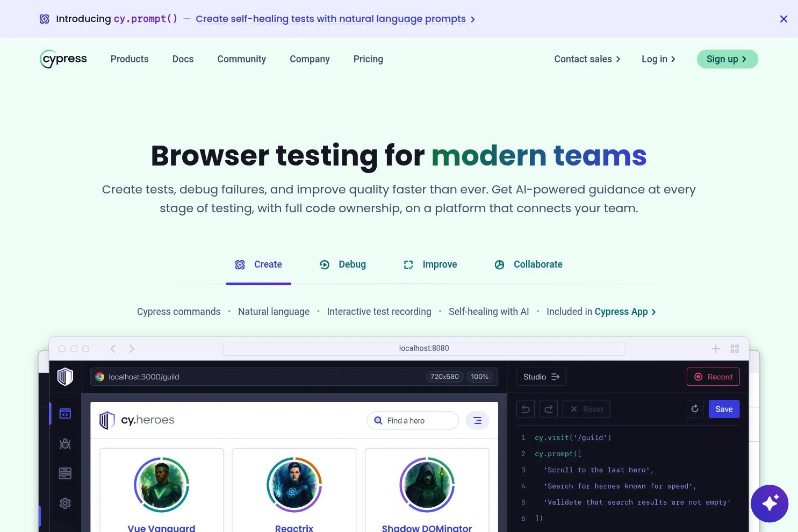Click the Cypress shield logo in the app sidebar

pyautogui.click(x=65, y=377)
